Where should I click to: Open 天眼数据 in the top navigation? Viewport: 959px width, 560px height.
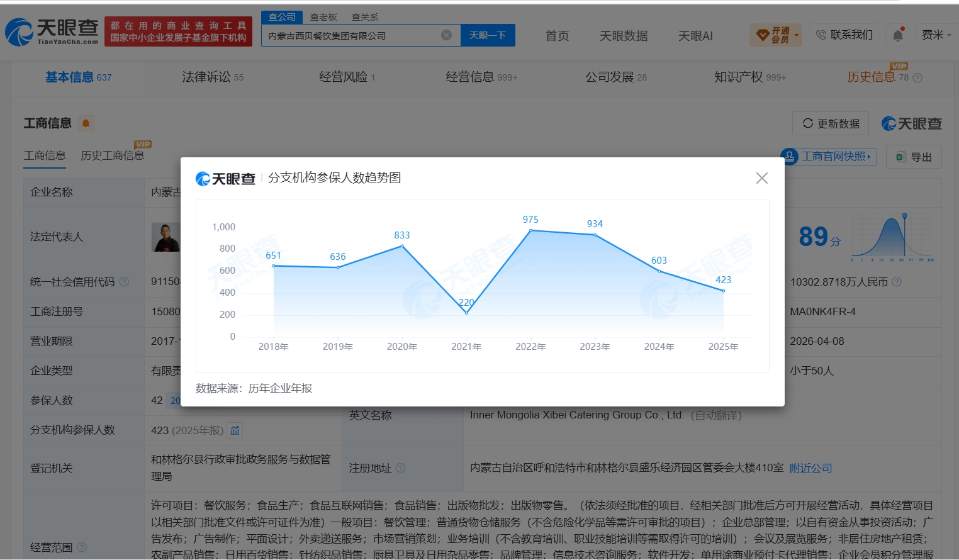click(x=624, y=36)
